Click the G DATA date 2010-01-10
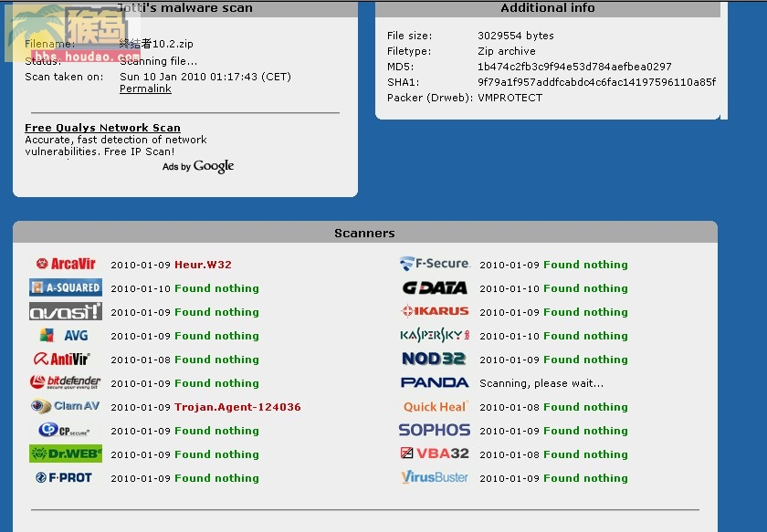 click(510, 288)
